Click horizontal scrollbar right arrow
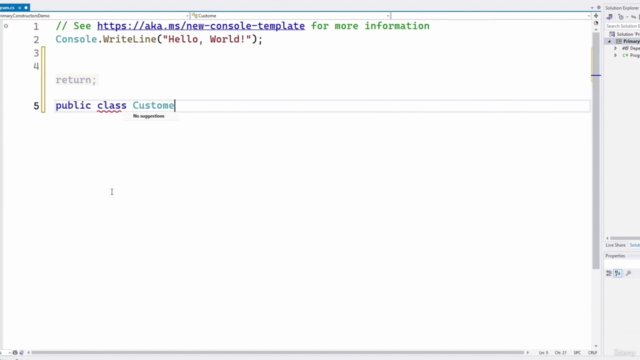 click(x=527, y=352)
